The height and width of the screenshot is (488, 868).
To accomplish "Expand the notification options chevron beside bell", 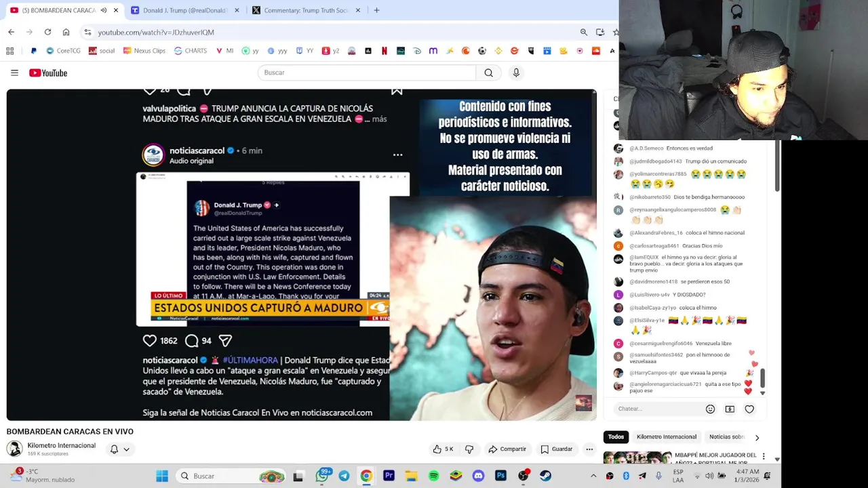I will click(x=126, y=449).
